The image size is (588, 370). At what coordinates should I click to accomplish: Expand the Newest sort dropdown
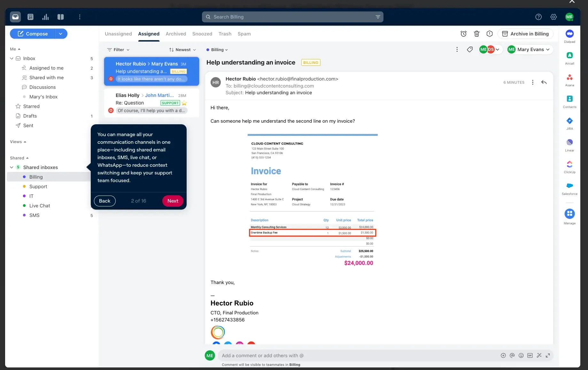182,50
